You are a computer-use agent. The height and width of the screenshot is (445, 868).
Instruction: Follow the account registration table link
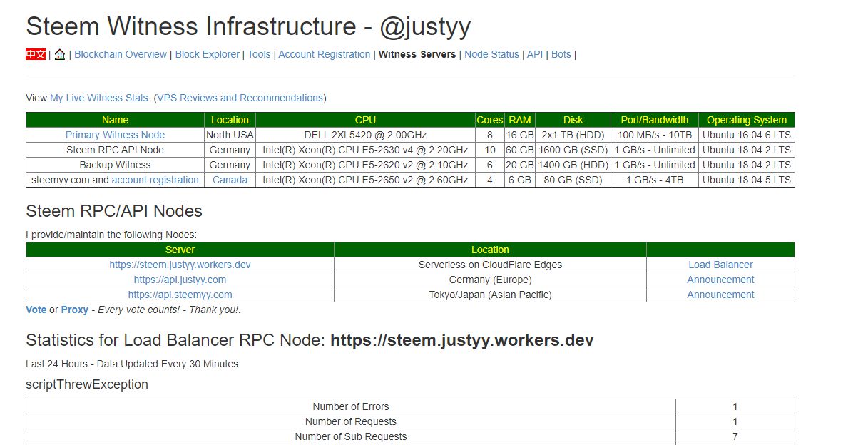pyautogui.click(x=155, y=180)
